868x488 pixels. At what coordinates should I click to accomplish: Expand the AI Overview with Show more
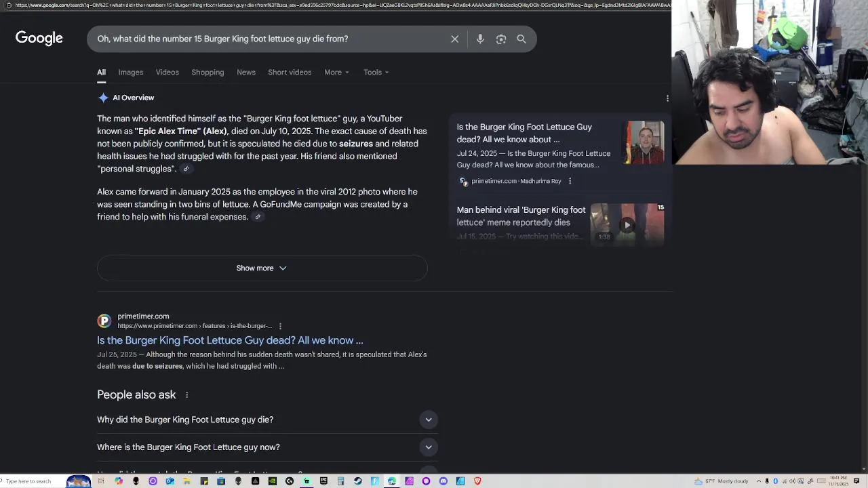262,268
